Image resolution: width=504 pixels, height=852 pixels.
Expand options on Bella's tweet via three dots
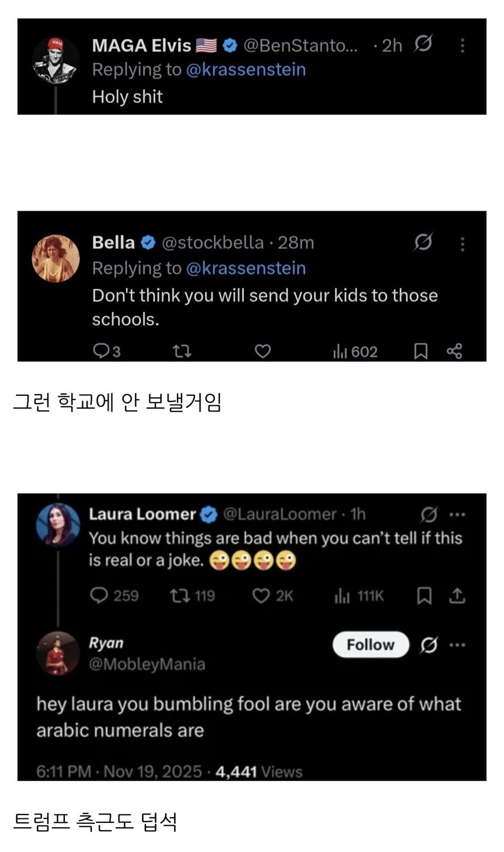point(463,244)
